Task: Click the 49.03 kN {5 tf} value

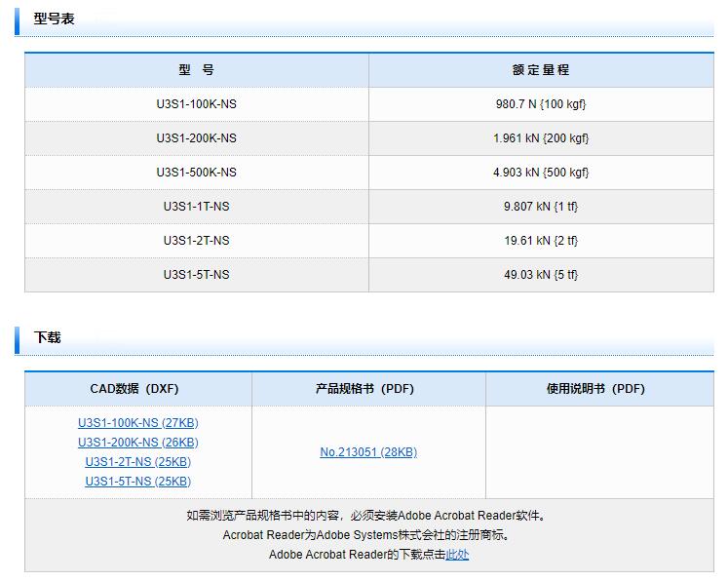Action: coord(541,275)
